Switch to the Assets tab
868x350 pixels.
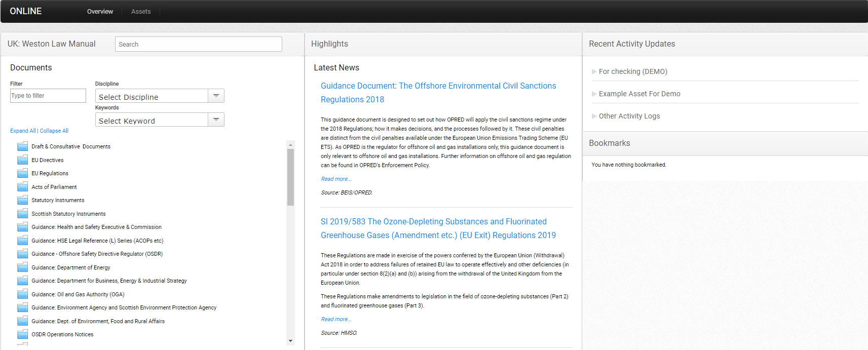141,12
